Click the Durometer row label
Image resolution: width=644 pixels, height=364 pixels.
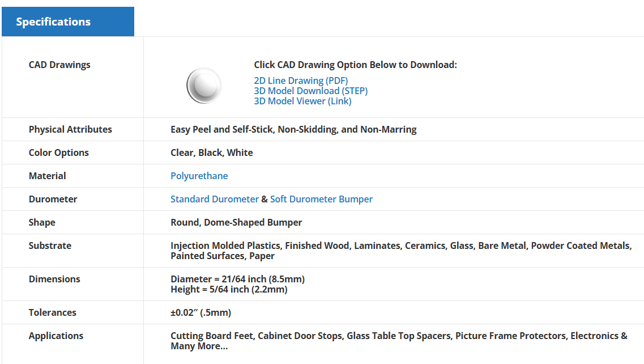[53, 200]
